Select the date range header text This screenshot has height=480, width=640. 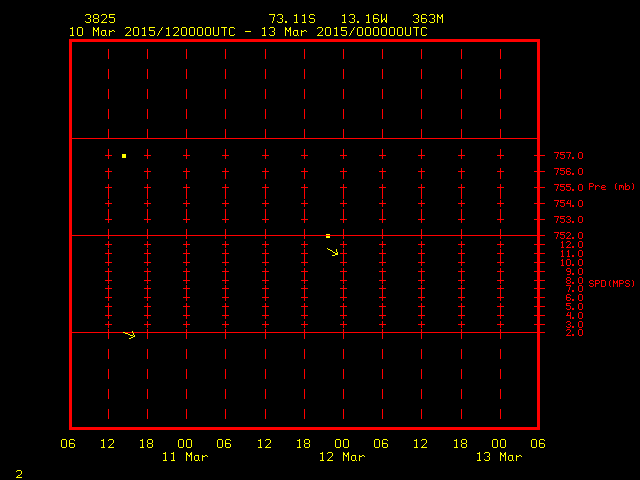point(247,31)
